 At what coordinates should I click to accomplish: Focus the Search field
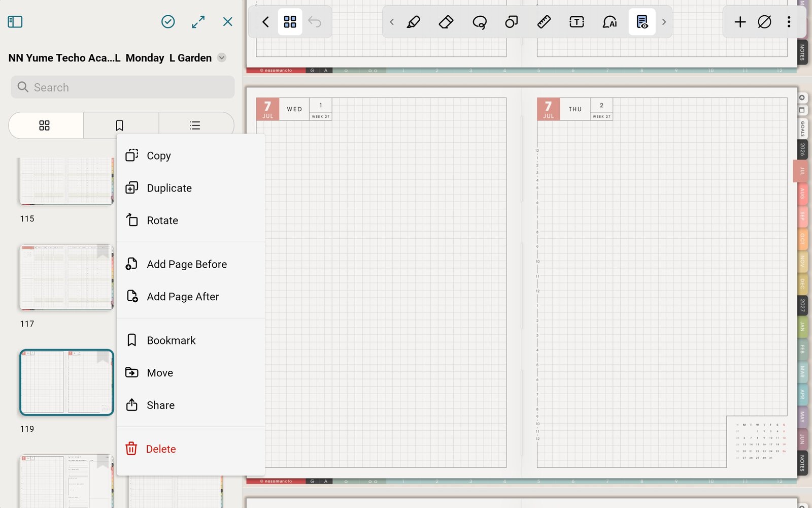(122, 87)
